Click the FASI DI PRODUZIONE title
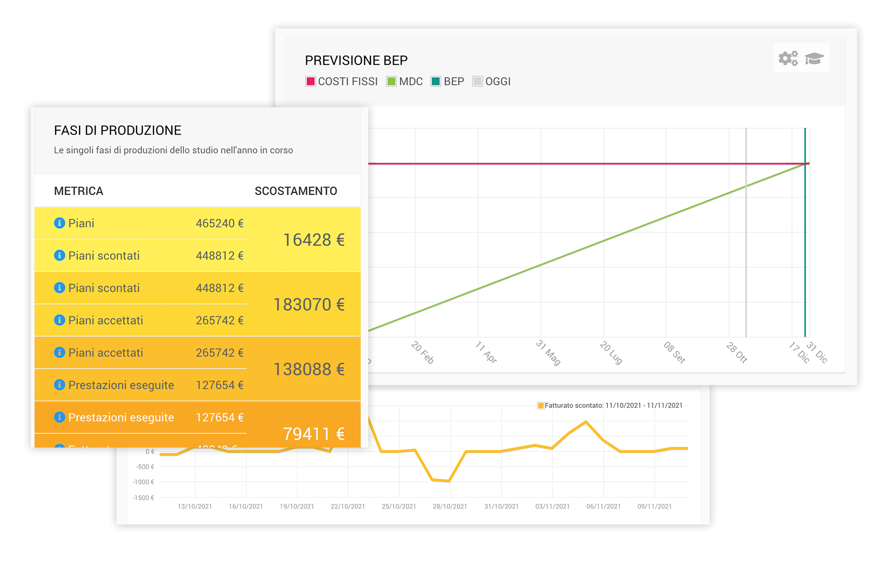 pyautogui.click(x=118, y=130)
